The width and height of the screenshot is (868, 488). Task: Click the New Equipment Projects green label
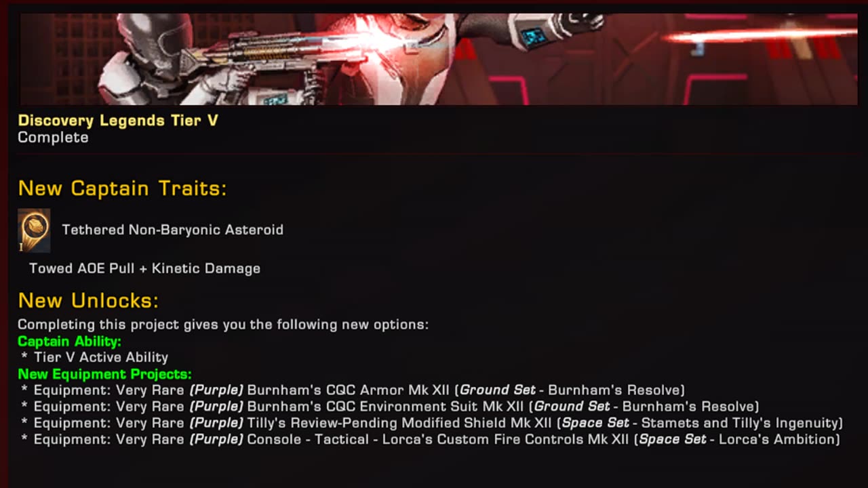pos(104,374)
